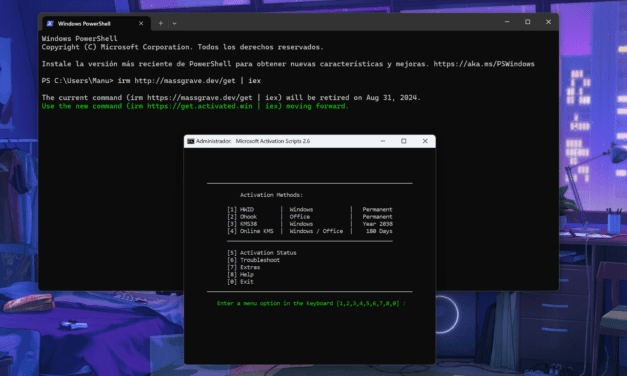Maximize the Microsoft Activation Scripts window

[403, 141]
